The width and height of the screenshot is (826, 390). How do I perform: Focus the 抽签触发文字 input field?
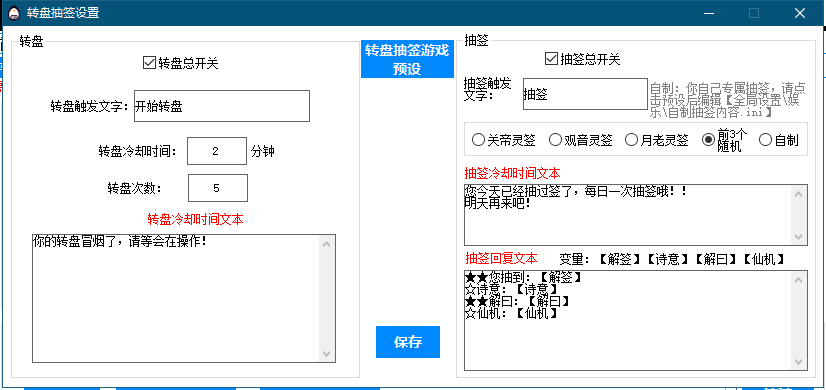pyautogui.click(x=585, y=94)
